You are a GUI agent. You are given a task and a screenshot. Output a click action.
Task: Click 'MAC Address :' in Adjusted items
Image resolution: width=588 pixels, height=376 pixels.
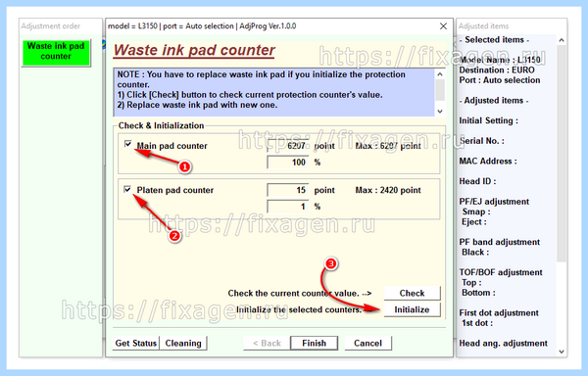488,161
